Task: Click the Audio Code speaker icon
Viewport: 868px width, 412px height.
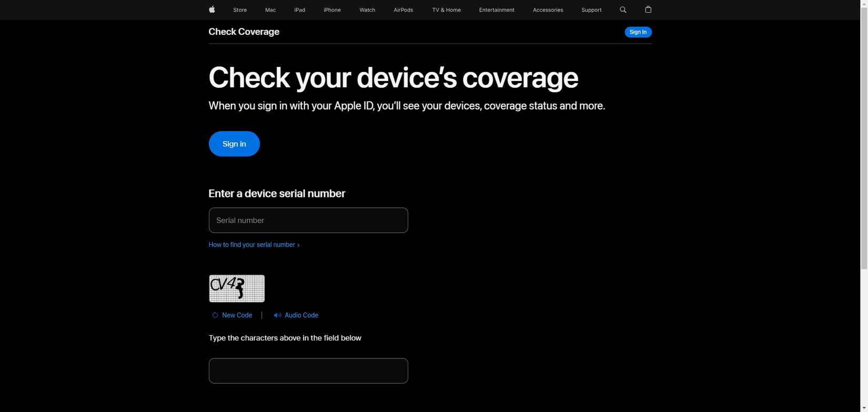Action: pos(277,315)
